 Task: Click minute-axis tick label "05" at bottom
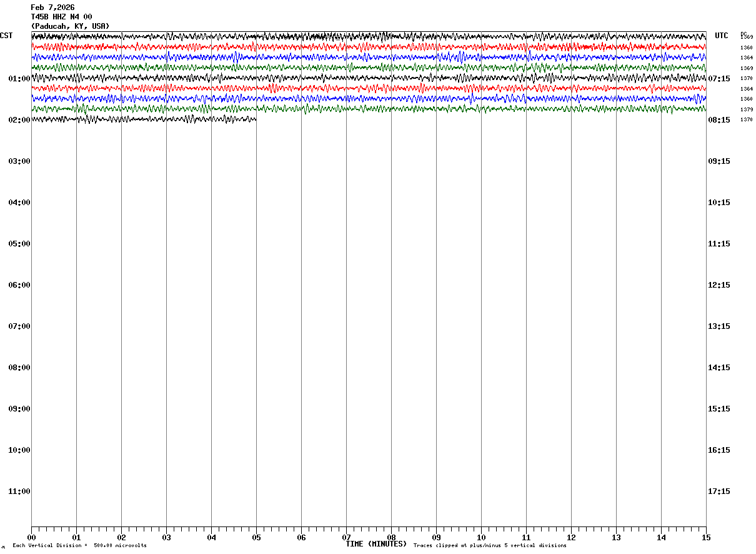[x=256, y=538]
